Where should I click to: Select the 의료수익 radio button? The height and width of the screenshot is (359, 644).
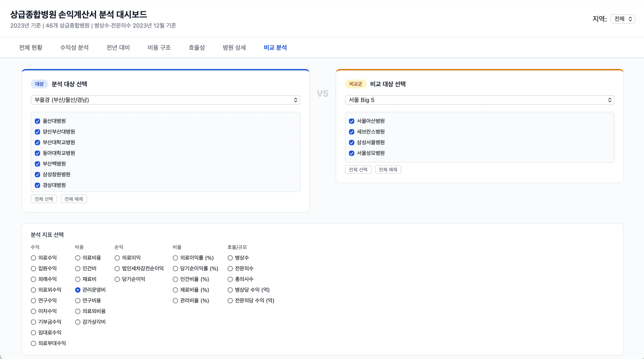(x=33, y=258)
